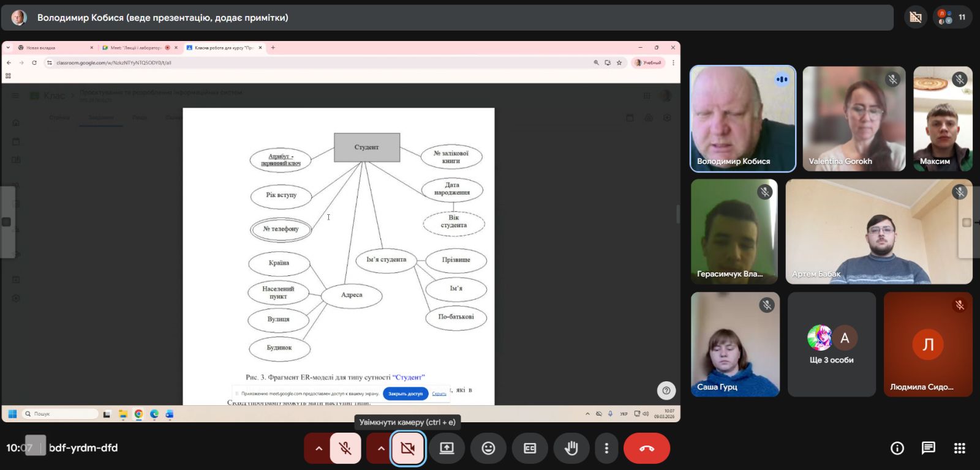
Task: Raise your hand in the meeting
Action: [x=571, y=449]
